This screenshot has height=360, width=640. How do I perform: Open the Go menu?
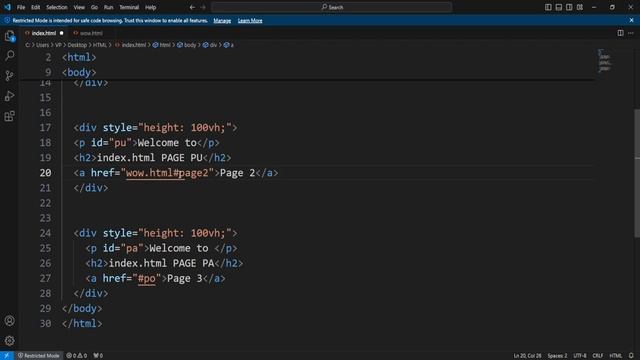click(x=94, y=7)
